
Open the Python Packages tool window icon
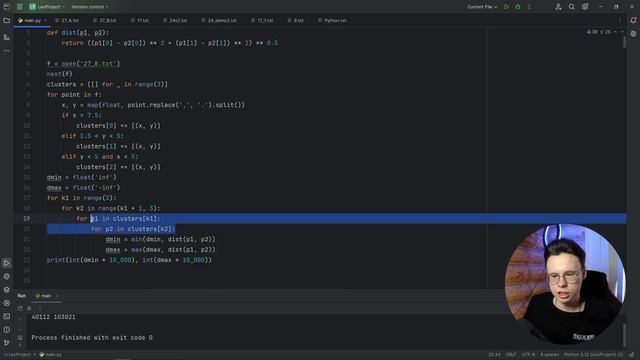click(7, 276)
